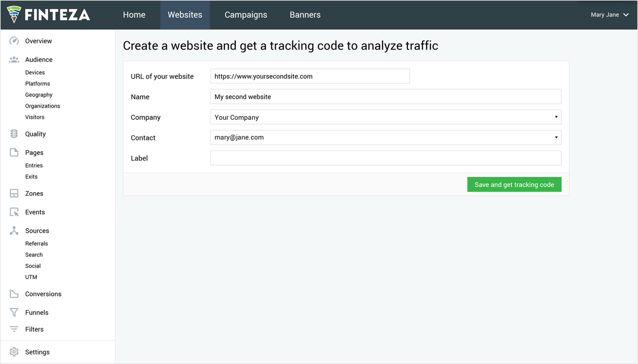
Task: Click the Filters sidebar icon
Action: pos(14,329)
